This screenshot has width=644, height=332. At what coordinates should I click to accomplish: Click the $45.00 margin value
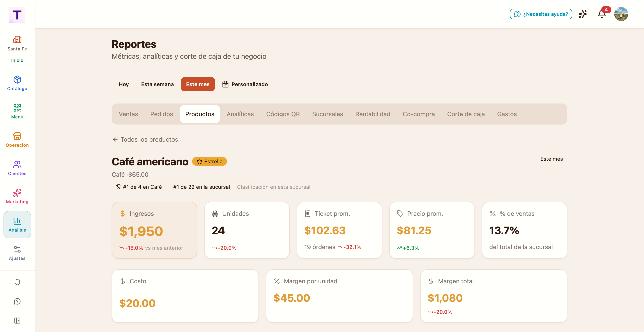(x=292, y=298)
